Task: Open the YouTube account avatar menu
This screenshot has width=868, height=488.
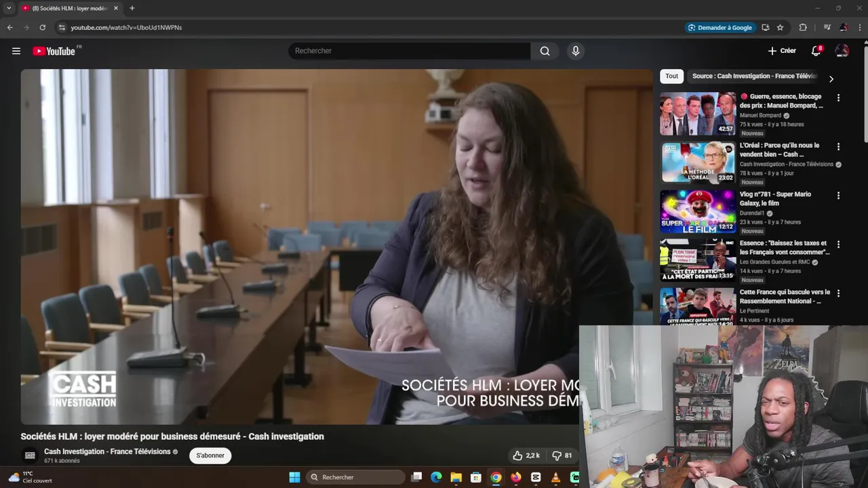Action: click(842, 51)
